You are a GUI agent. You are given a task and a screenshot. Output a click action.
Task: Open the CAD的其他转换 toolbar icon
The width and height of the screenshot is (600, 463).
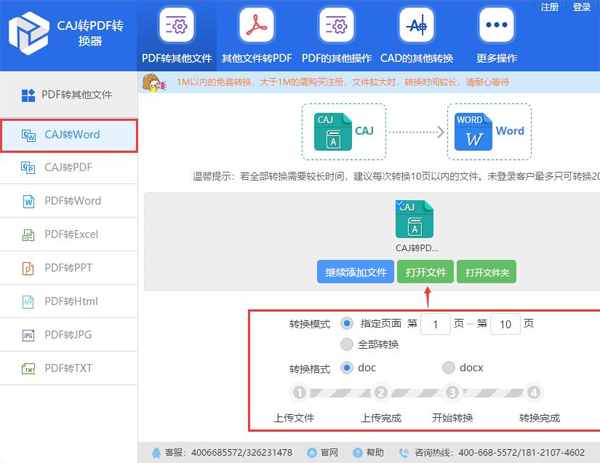click(x=416, y=26)
